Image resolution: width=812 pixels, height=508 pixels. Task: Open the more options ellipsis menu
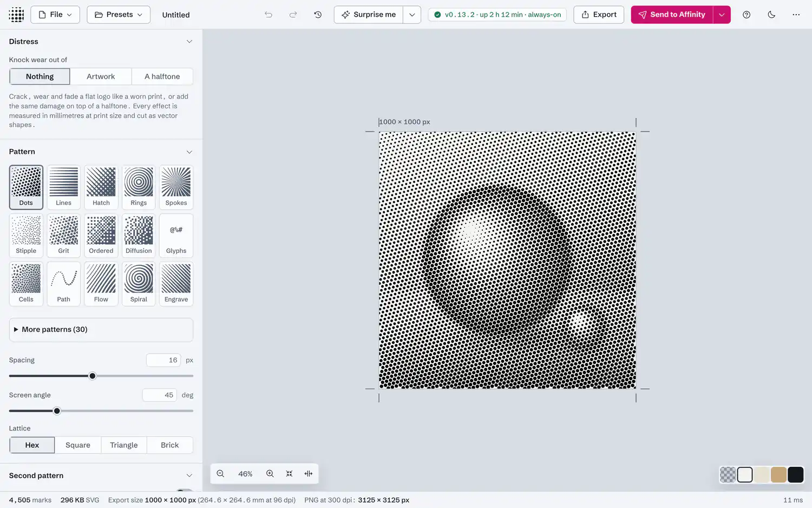(x=796, y=15)
